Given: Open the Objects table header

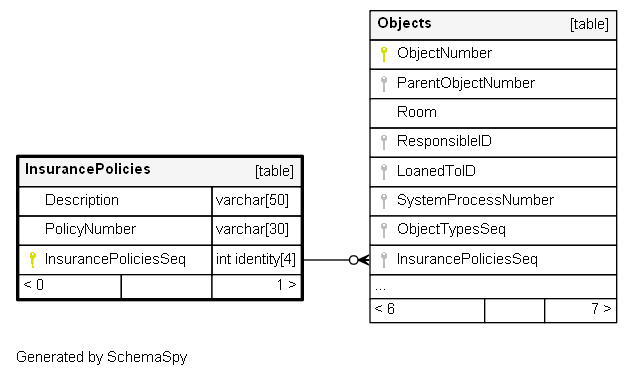Looking at the screenshot, I should [x=493, y=25].
